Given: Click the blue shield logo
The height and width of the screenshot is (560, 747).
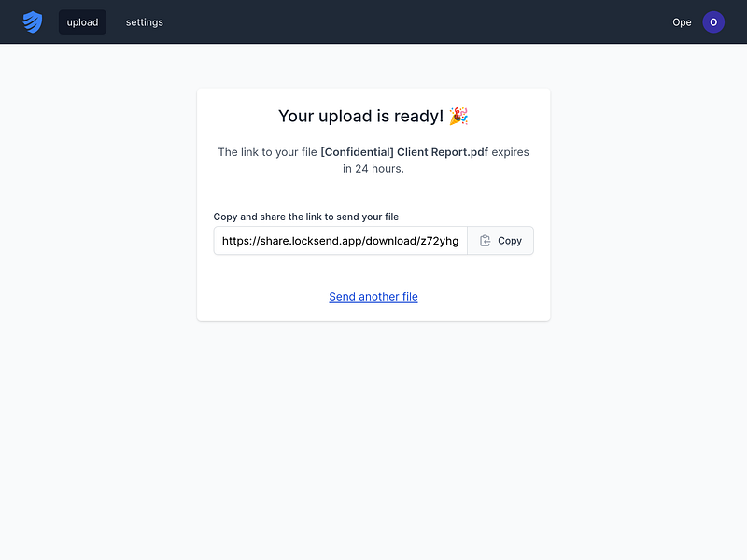Looking at the screenshot, I should tap(33, 21).
